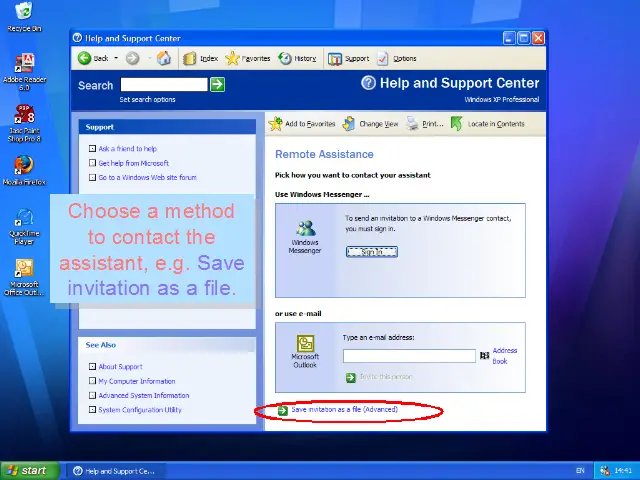The height and width of the screenshot is (480, 640).
Task: Select Microsoft Office Outlook desktop icon
Action: pyautogui.click(x=24, y=278)
